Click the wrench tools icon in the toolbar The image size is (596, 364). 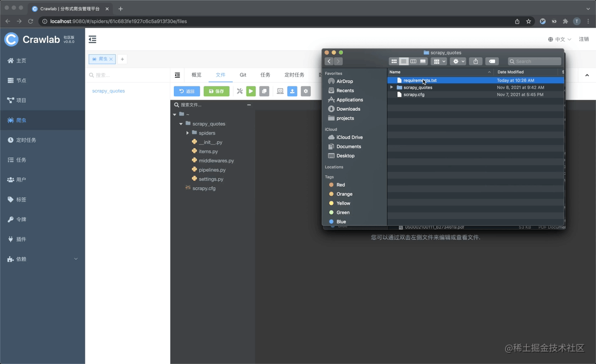[x=239, y=91]
